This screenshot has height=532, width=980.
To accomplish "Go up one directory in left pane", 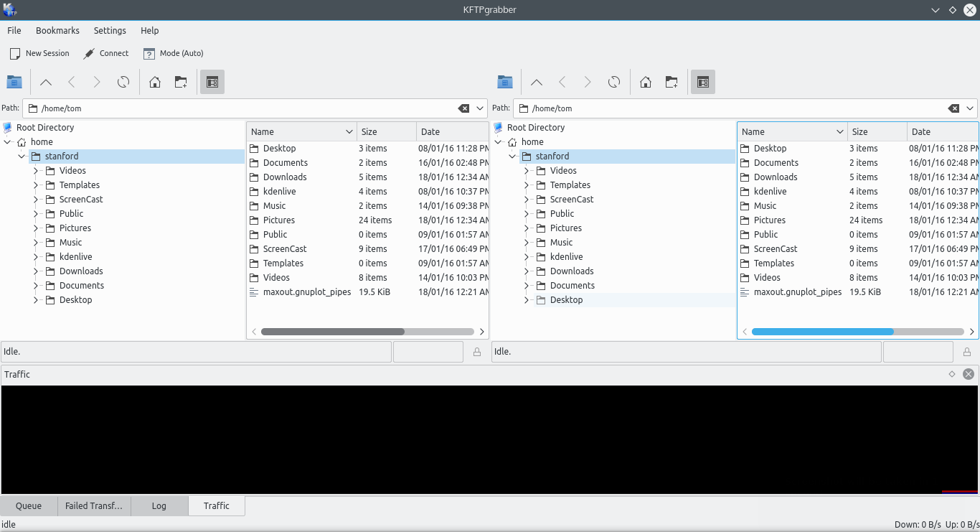I will point(46,83).
